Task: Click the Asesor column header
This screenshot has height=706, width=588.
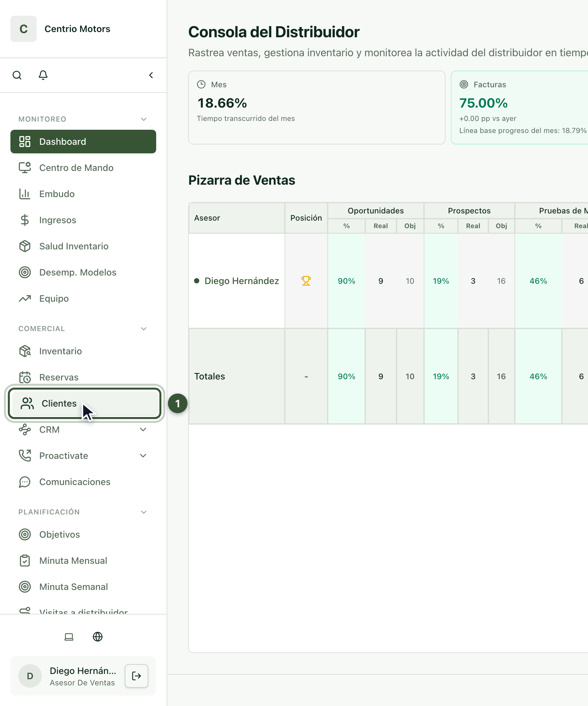Action: pyautogui.click(x=237, y=218)
